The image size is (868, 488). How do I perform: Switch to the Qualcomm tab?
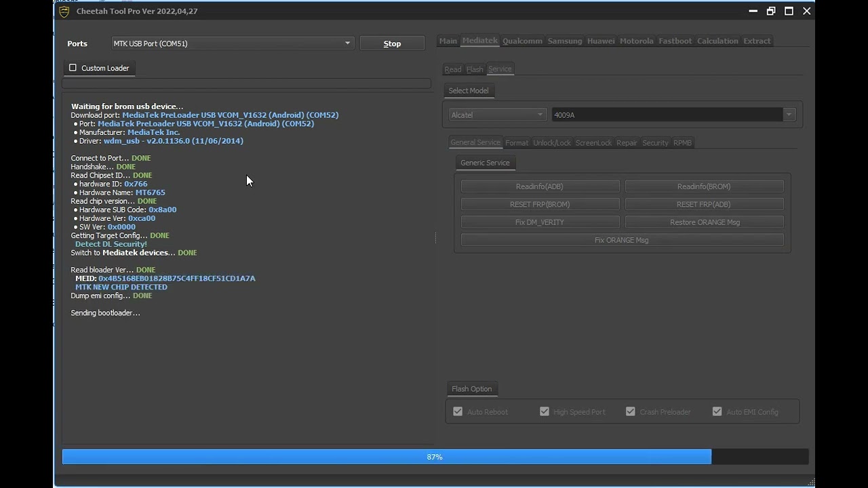(x=522, y=41)
